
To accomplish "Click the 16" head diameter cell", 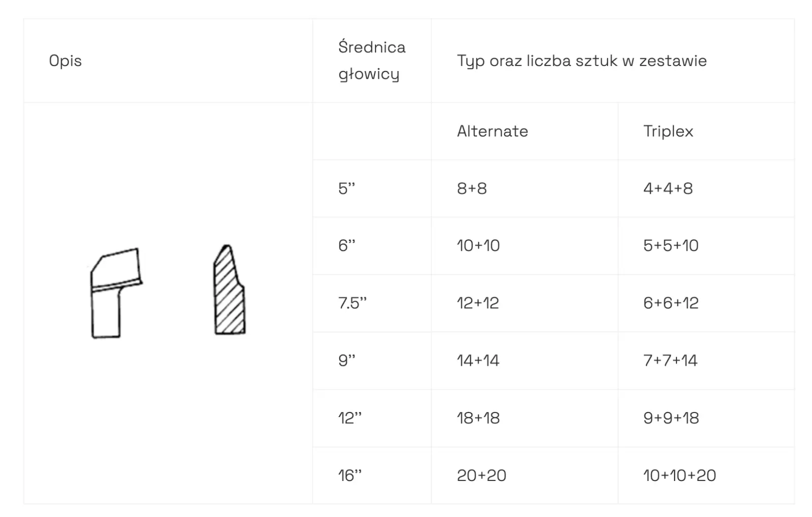I will coord(350,476).
